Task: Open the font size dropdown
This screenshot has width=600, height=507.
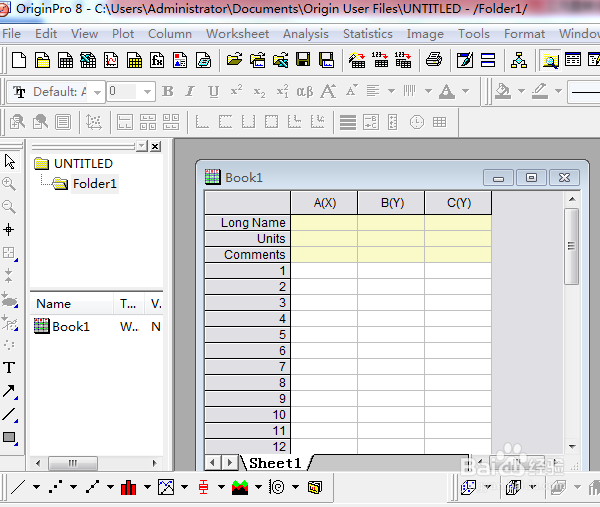Action: click(x=147, y=92)
